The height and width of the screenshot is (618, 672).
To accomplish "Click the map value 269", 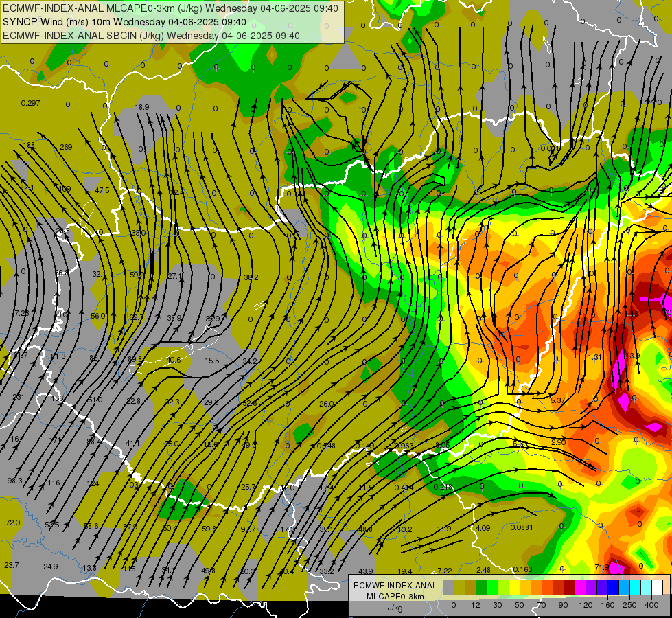I will 66,147.
